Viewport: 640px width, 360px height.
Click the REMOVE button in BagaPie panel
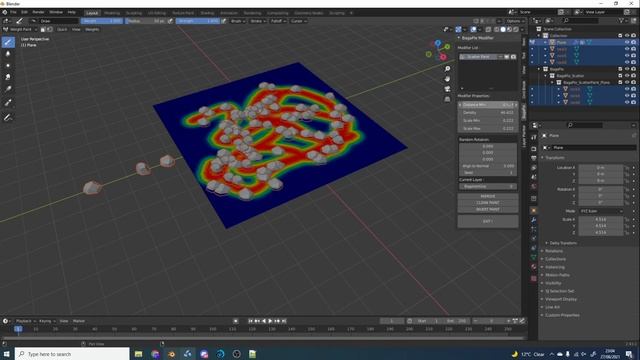(x=488, y=196)
